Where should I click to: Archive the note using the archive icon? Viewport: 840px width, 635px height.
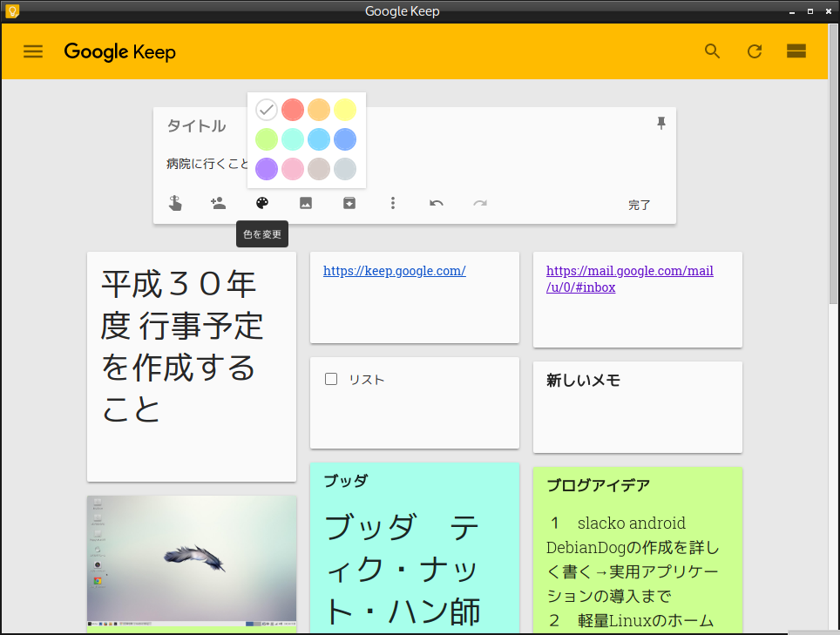pyautogui.click(x=349, y=202)
